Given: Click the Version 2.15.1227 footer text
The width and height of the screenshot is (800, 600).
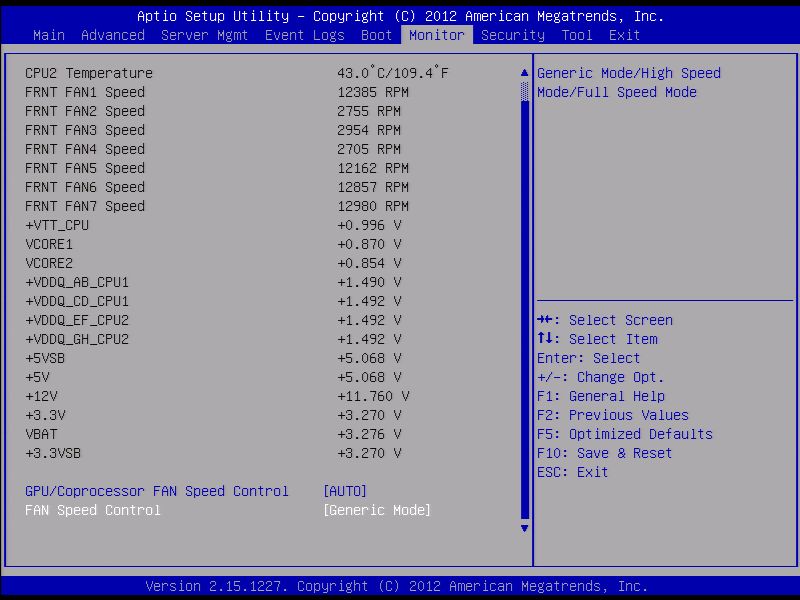Looking at the screenshot, I should [397, 586].
